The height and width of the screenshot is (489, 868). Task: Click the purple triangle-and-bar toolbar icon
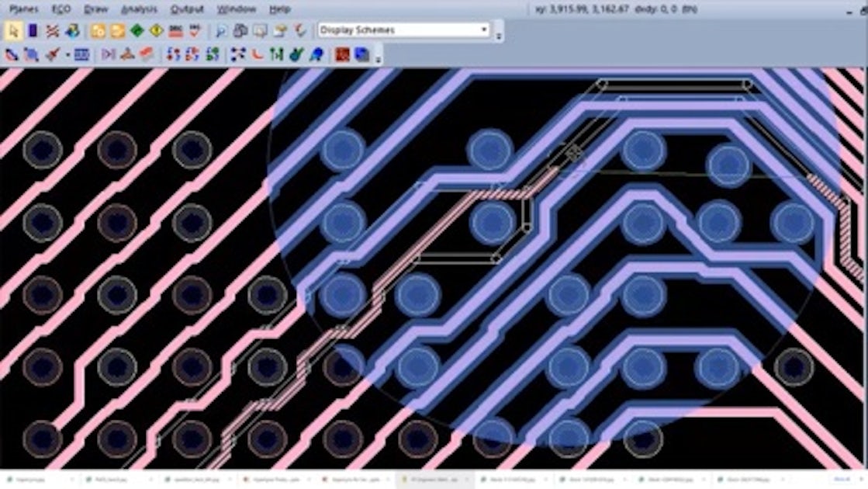(x=109, y=54)
